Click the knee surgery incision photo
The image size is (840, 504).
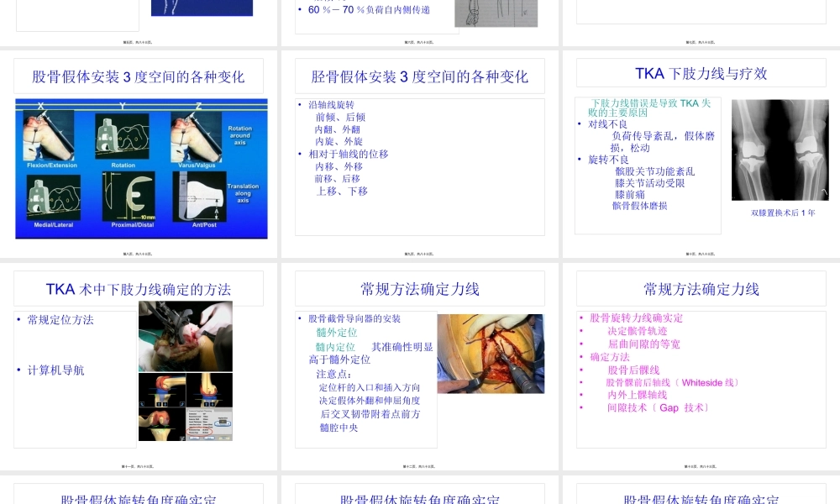point(491,354)
